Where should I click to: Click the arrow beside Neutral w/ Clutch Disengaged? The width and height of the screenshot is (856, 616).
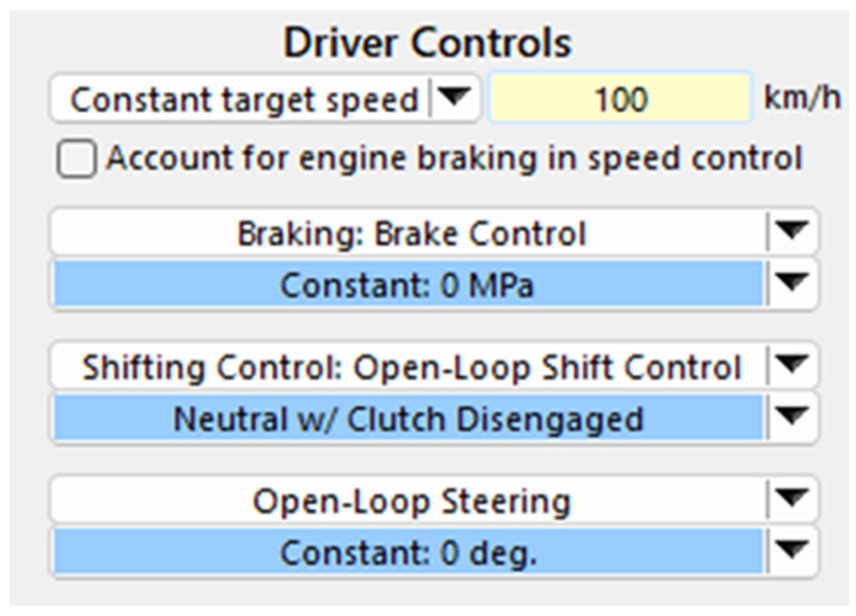pyautogui.click(x=791, y=417)
